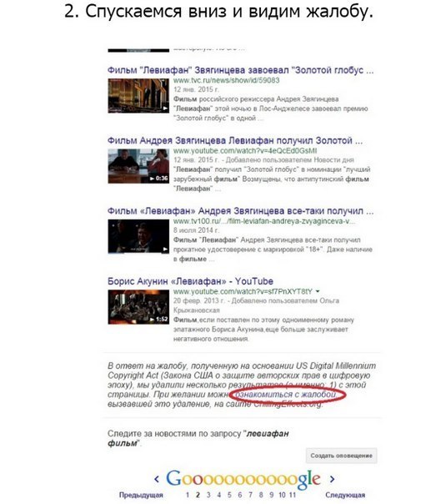Play the 1:52 YouTube video thumbnail
The width and height of the screenshot is (431, 504).
[138, 307]
